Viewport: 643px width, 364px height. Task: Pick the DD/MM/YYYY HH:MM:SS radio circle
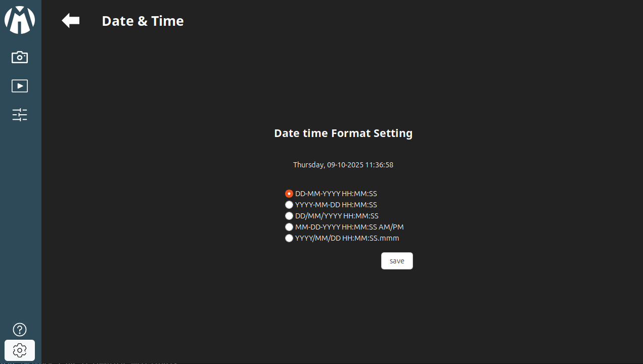pyautogui.click(x=289, y=216)
